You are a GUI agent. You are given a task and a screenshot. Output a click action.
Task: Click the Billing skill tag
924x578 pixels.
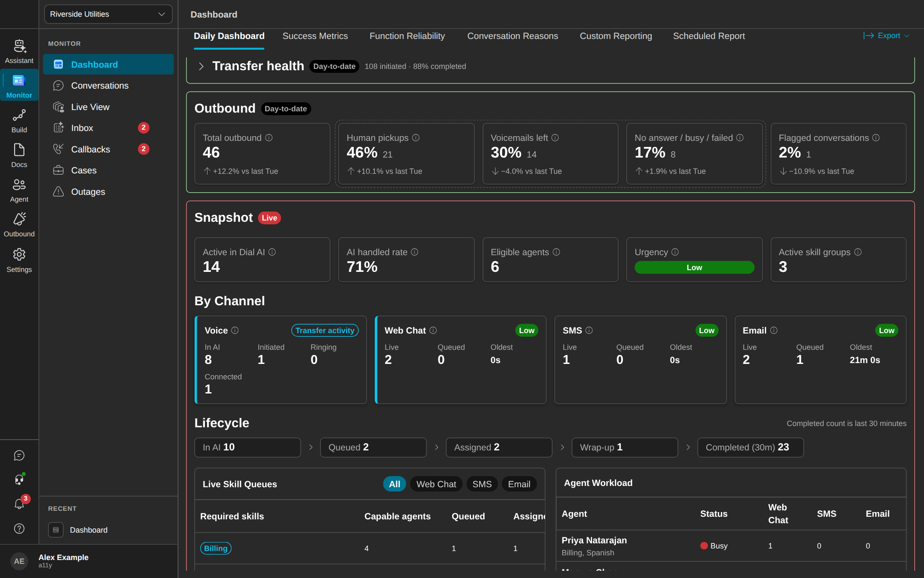point(216,548)
